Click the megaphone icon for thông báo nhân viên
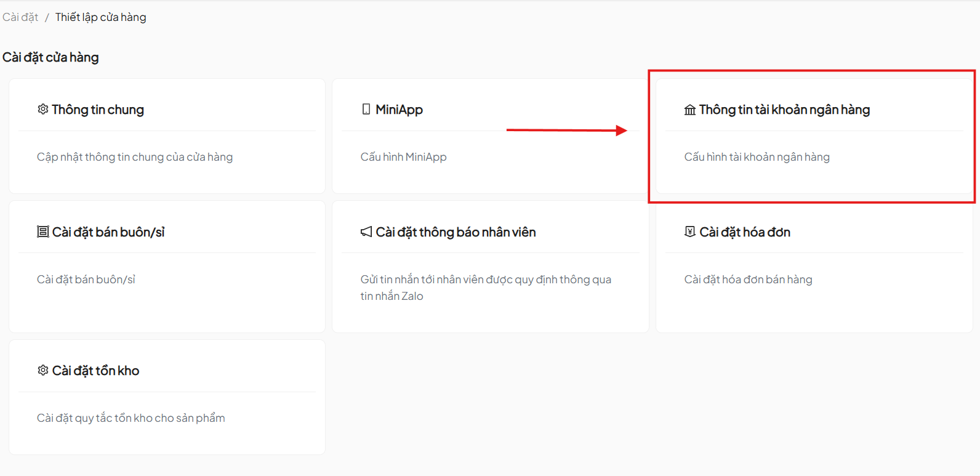 click(x=366, y=232)
